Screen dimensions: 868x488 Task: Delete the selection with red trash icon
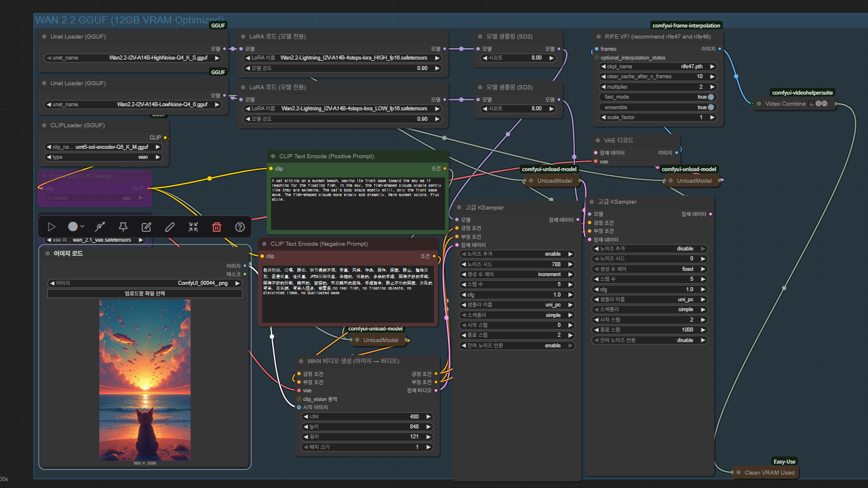[x=217, y=226]
